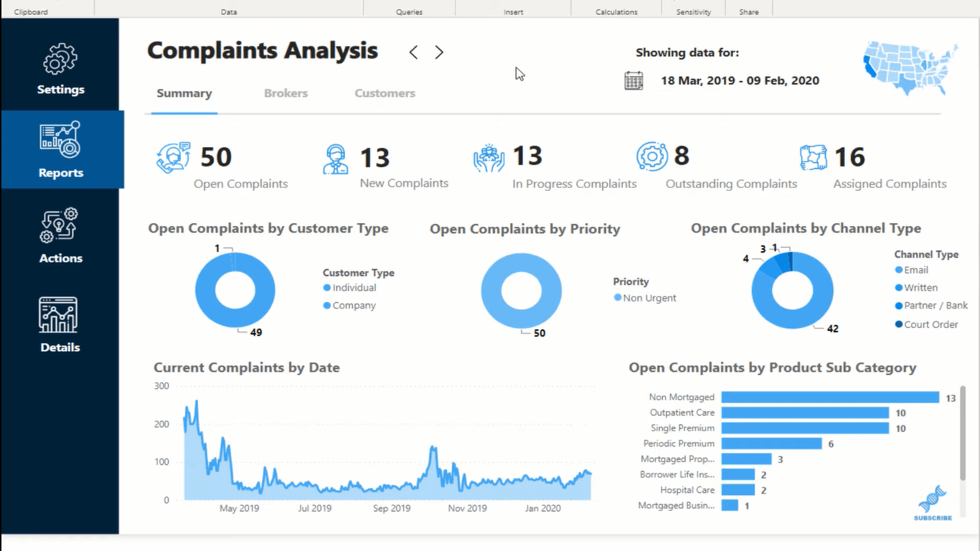Select Individual in Customer Type legend
The height and width of the screenshot is (551, 980).
point(349,288)
